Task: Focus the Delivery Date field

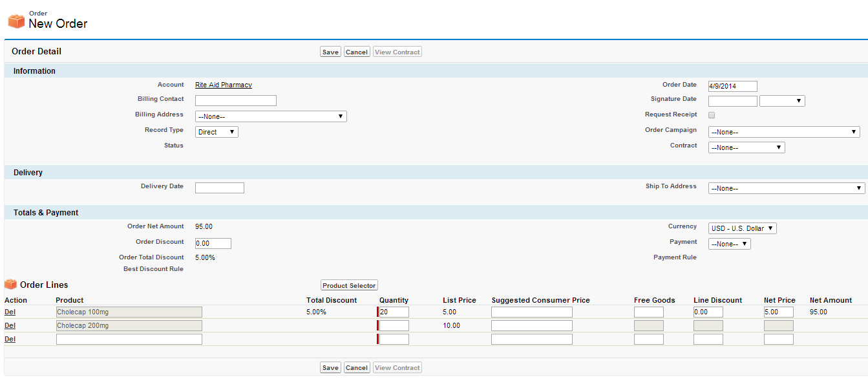Action: click(x=219, y=188)
